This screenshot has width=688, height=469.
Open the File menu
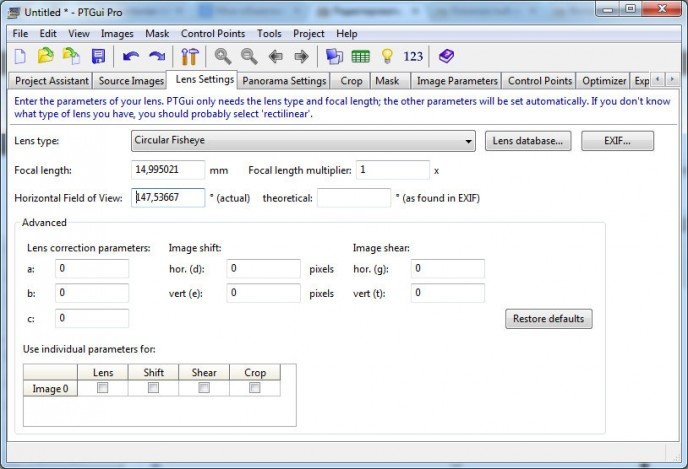(20, 34)
